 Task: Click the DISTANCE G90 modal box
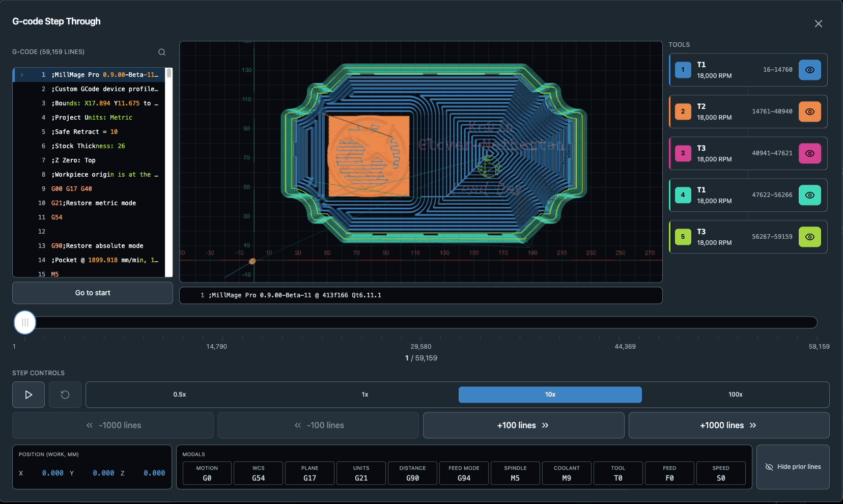(413, 473)
